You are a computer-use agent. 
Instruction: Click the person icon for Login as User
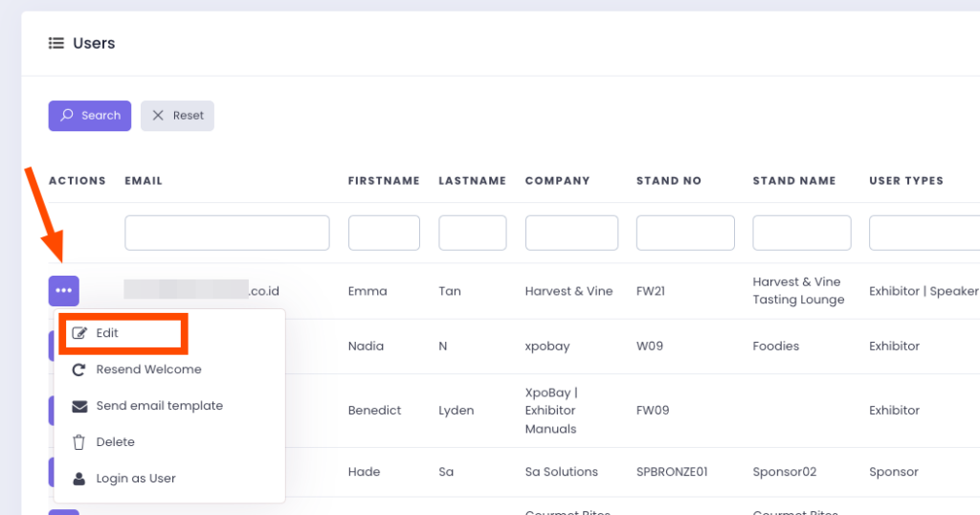pos(79,479)
